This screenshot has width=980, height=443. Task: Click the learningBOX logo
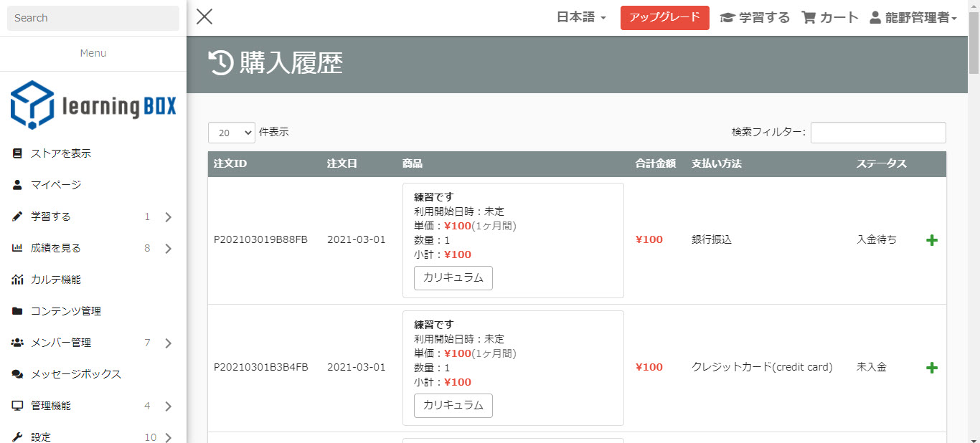93,105
